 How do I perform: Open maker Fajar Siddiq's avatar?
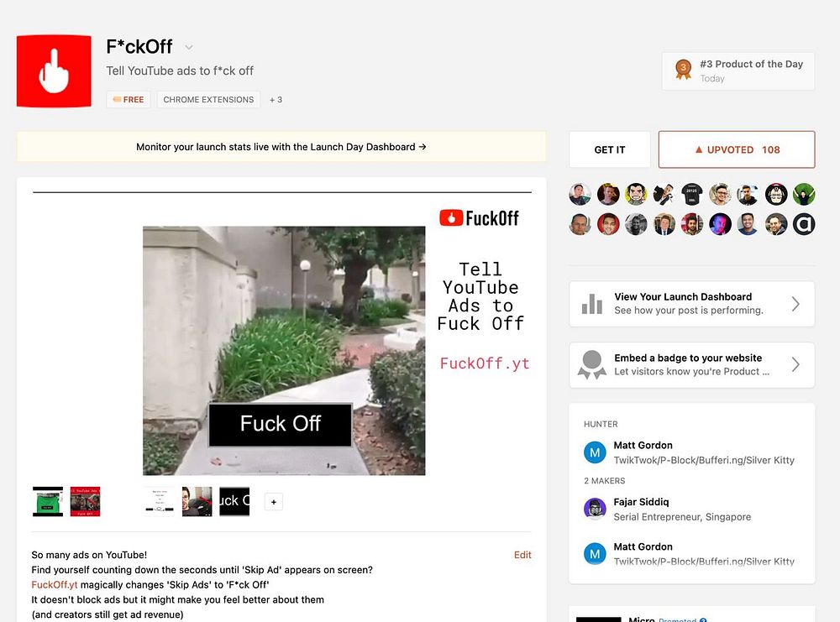(595, 509)
